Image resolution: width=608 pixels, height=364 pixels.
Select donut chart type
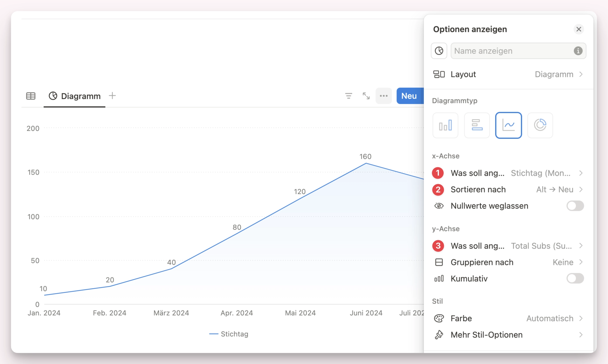540,125
